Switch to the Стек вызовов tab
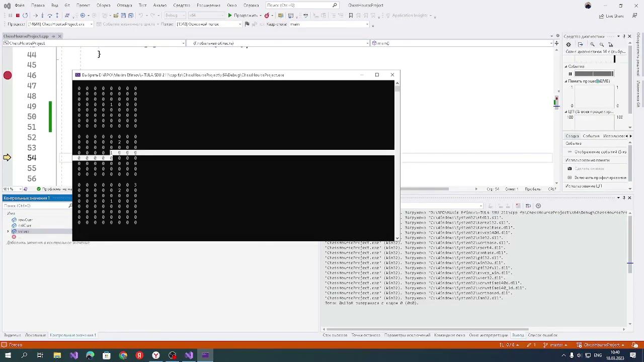 (x=335, y=335)
